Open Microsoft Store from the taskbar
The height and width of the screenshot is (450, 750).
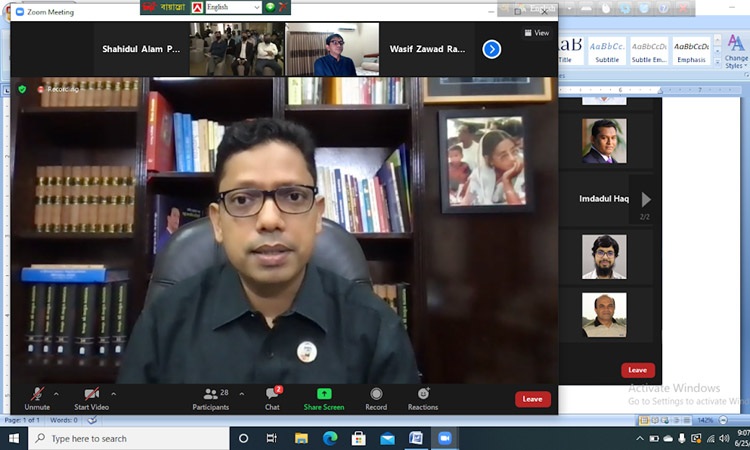[x=359, y=438]
